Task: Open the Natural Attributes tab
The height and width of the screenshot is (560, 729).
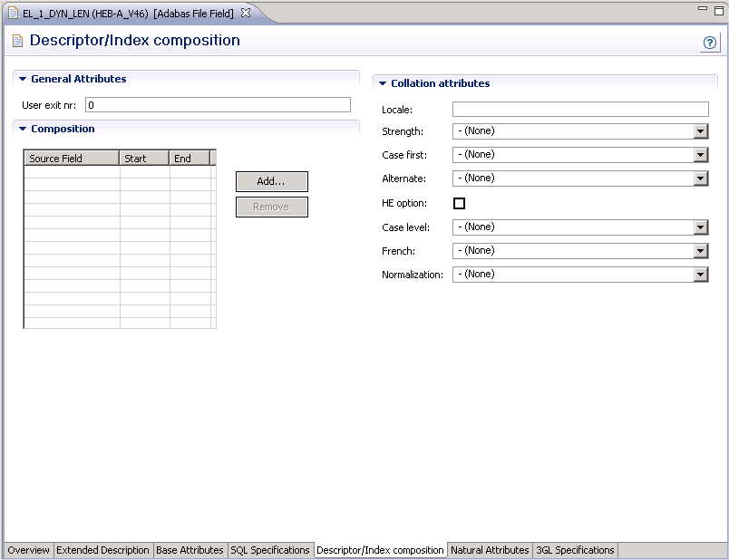Action: point(490,550)
